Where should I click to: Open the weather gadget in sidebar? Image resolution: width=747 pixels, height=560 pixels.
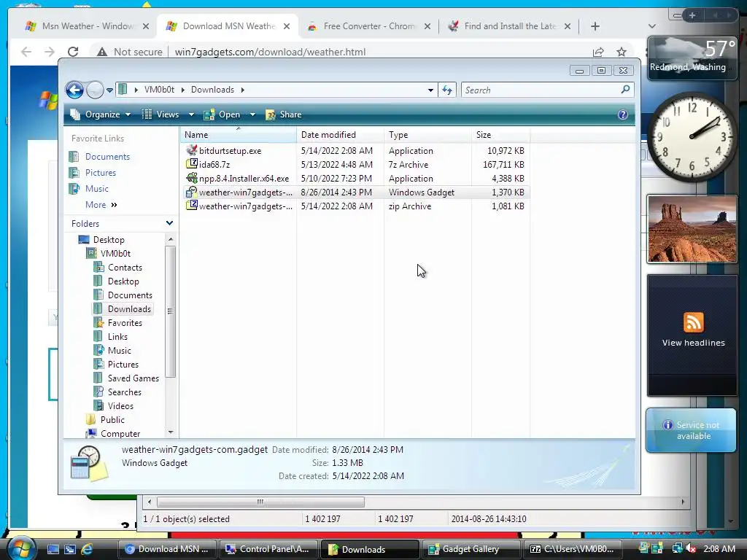coord(692,58)
